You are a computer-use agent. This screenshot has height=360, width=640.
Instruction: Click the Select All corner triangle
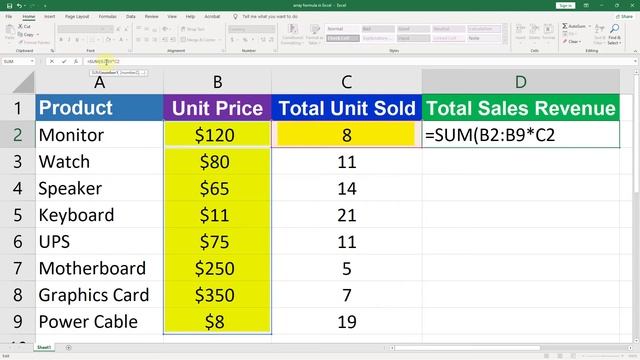[23, 82]
